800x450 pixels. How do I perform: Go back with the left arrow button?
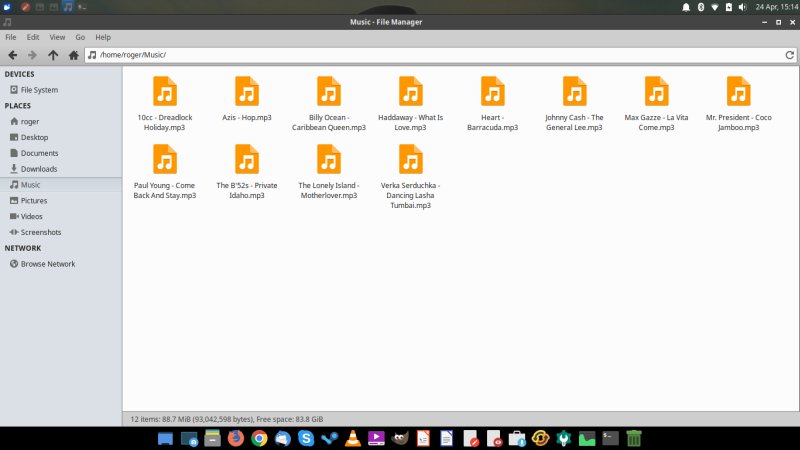pyautogui.click(x=13, y=55)
